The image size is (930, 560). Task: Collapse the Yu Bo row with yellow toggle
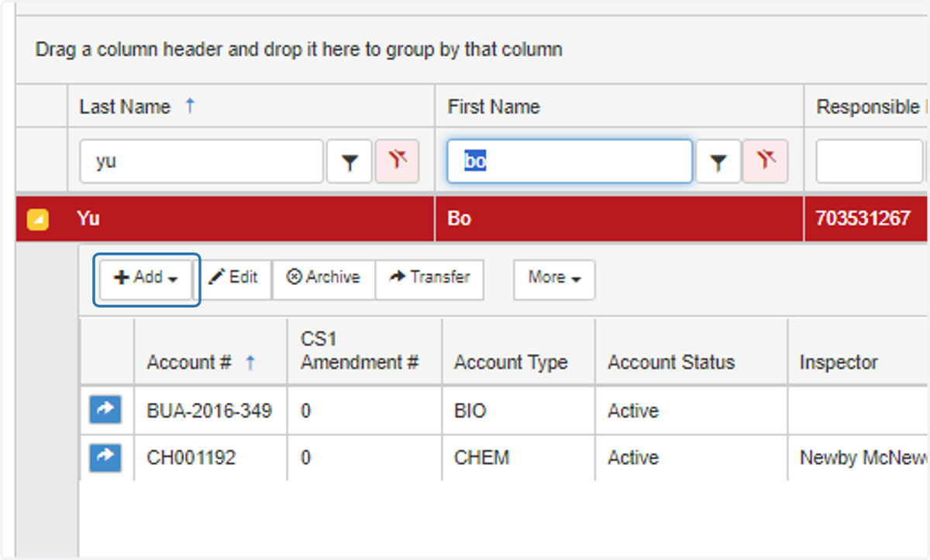pyautogui.click(x=37, y=219)
